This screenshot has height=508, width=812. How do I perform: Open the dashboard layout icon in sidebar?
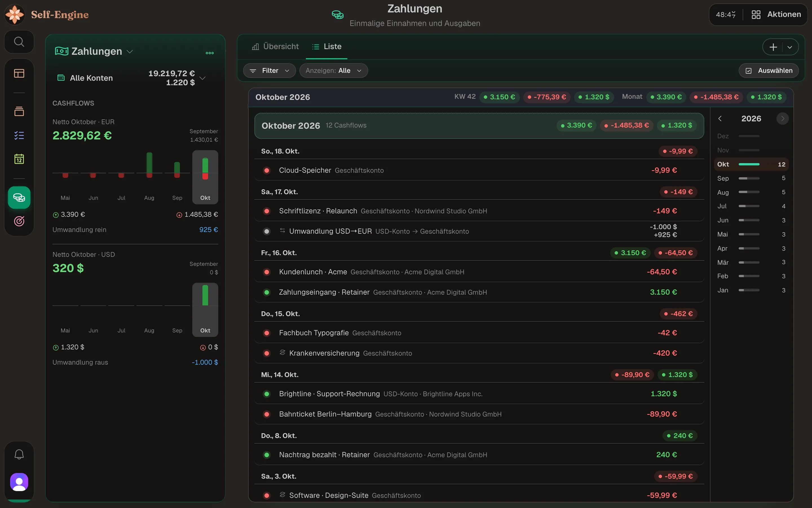[x=19, y=73]
